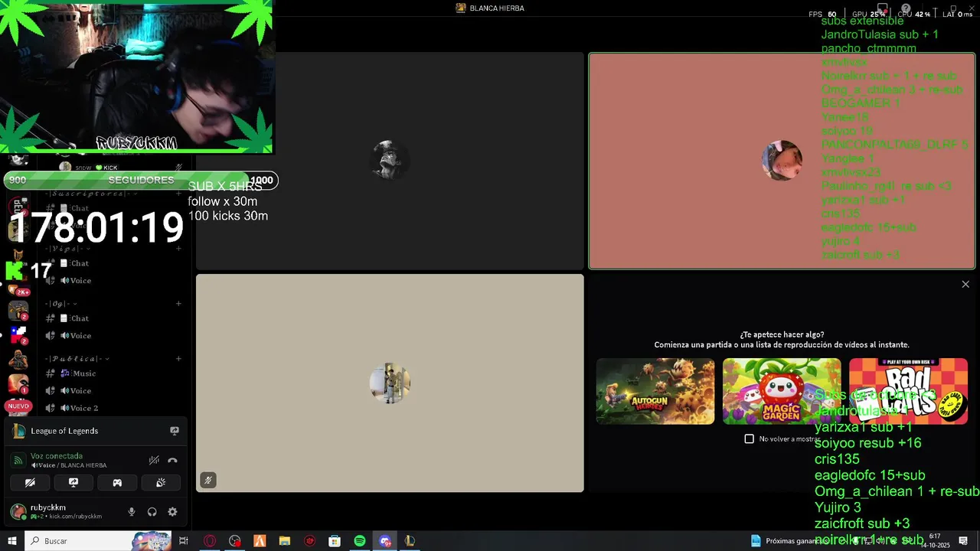Open the Voz conectada connection details

57,456
